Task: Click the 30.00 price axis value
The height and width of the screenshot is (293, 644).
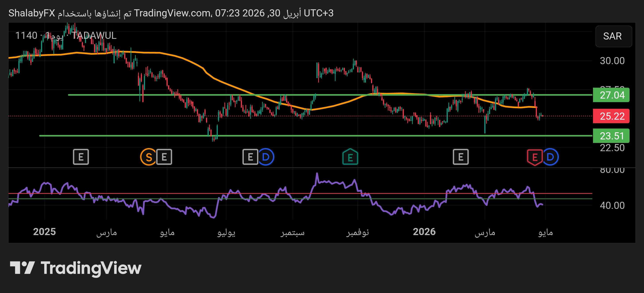Action: [x=612, y=61]
